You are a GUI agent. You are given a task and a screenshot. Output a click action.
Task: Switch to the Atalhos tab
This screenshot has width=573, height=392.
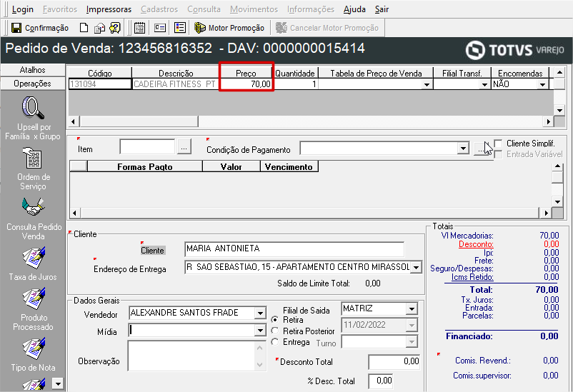[x=33, y=70]
